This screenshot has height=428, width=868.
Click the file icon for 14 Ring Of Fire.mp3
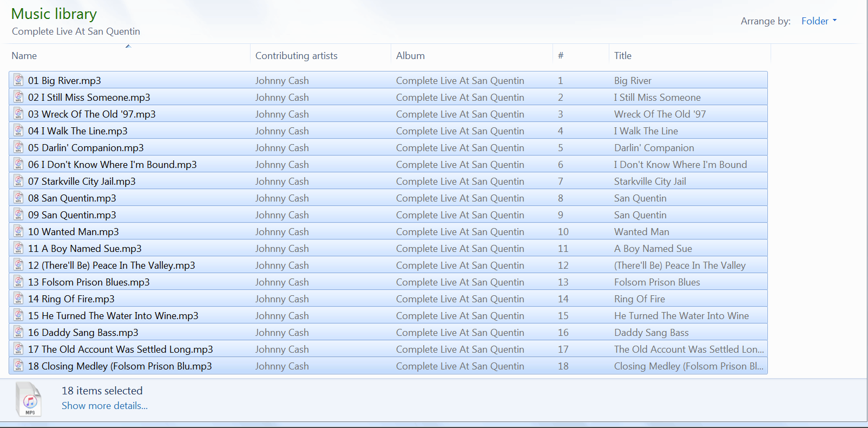[18, 299]
